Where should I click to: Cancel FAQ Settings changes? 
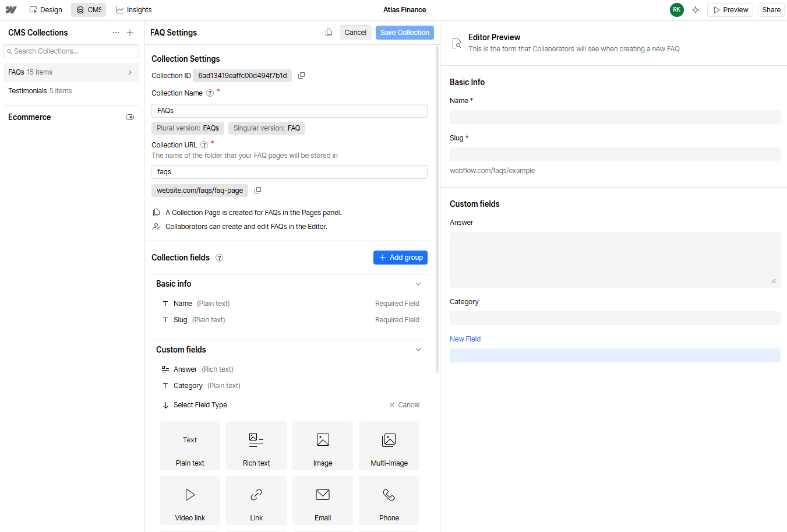(x=355, y=33)
